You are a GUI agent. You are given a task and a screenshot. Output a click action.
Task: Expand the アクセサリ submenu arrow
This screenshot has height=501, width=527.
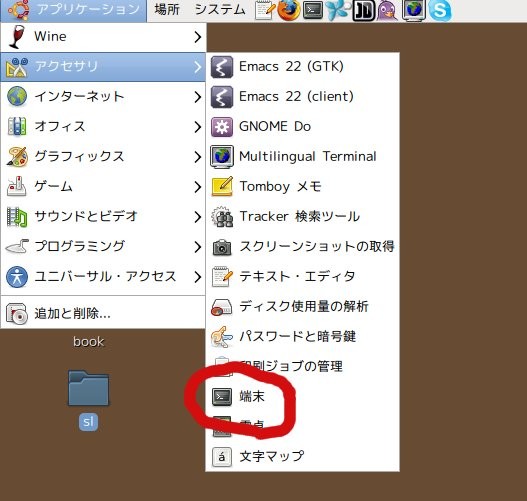coord(198,67)
